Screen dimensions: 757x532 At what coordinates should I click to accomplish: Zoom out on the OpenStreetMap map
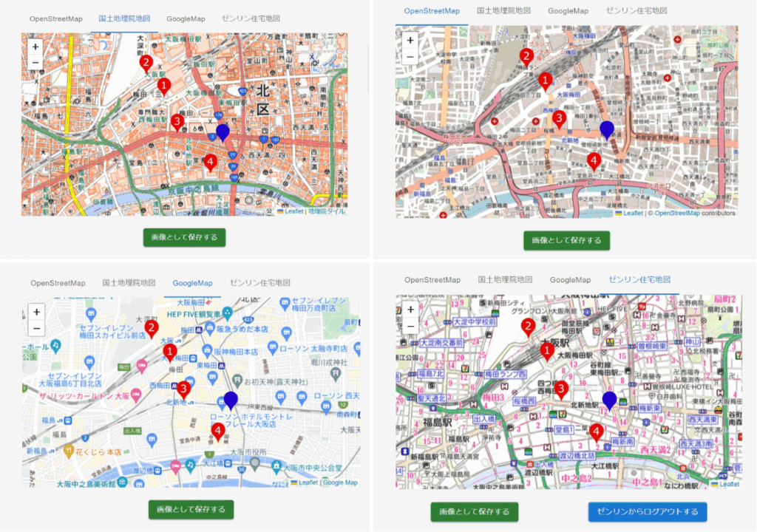click(410, 56)
